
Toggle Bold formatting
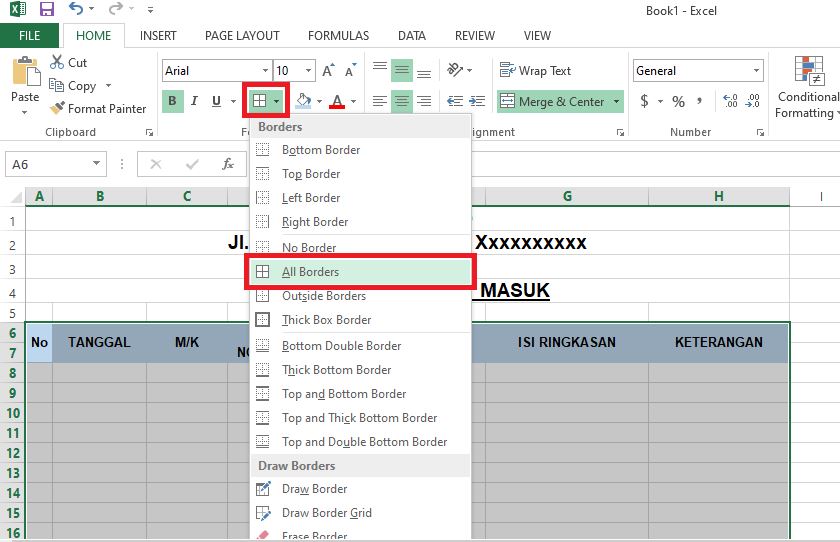pyautogui.click(x=172, y=101)
